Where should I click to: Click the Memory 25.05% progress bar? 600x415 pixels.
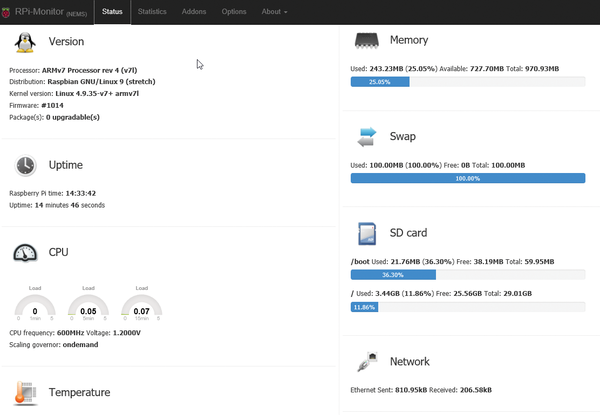pyautogui.click(x=468, y=82)
